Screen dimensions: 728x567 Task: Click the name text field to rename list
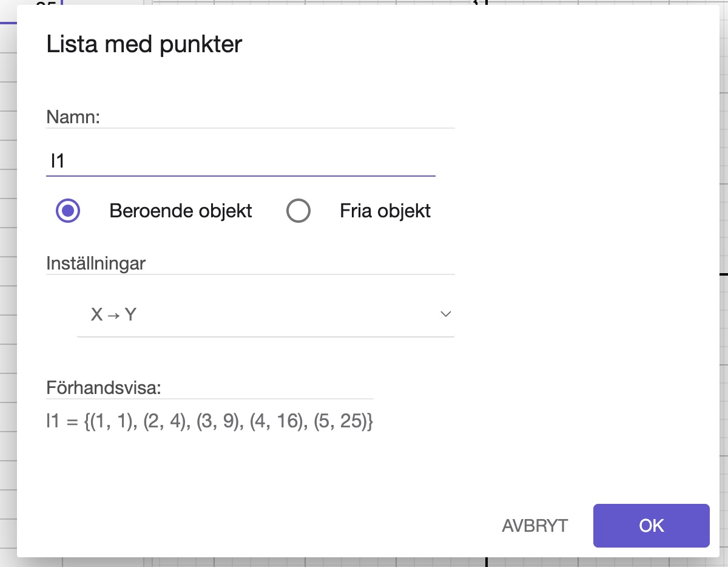coord(241,160)
